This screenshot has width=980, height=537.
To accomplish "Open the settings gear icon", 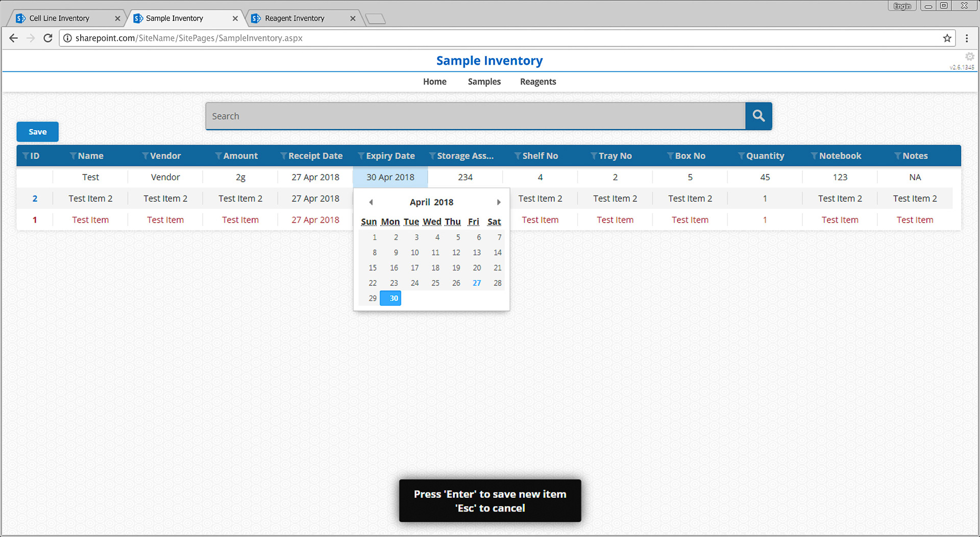I will coord(969,57).
